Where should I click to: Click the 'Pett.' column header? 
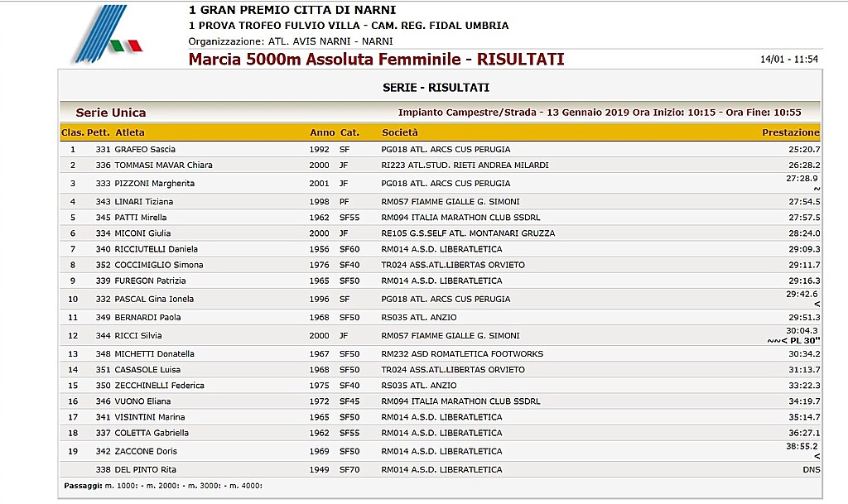[99, 132]
